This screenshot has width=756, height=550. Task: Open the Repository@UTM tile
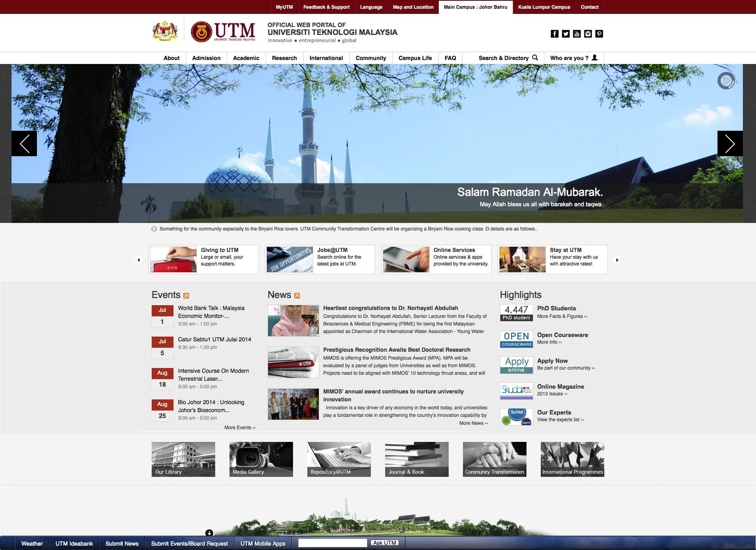[339, 459]
